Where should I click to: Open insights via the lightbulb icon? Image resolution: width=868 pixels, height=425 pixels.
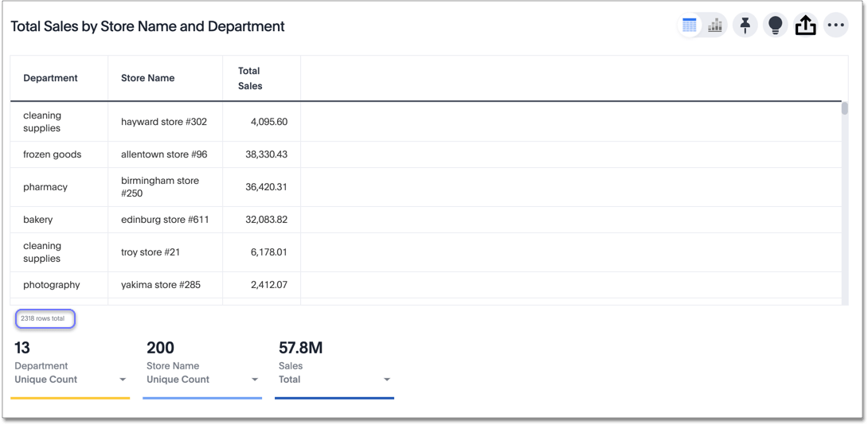(x=775, y=25)
